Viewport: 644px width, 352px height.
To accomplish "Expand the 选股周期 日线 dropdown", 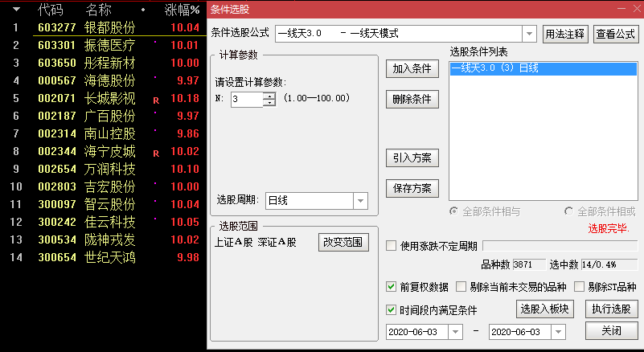I will coord(360,201).
